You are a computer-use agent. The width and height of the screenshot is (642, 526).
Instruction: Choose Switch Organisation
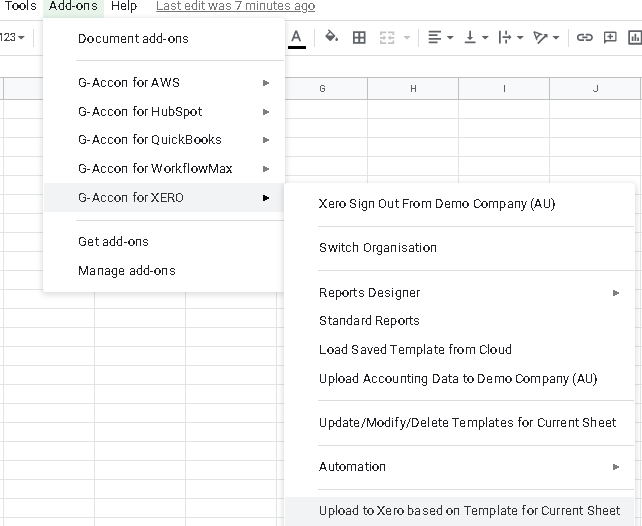[x=459, y=248]
